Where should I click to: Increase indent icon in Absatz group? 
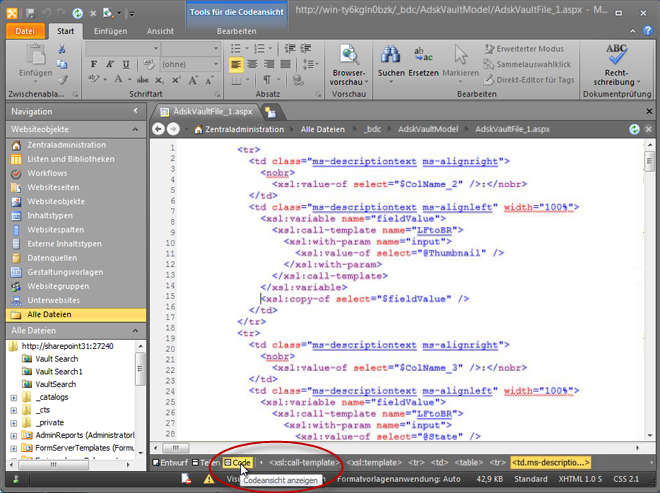[306, 48]
